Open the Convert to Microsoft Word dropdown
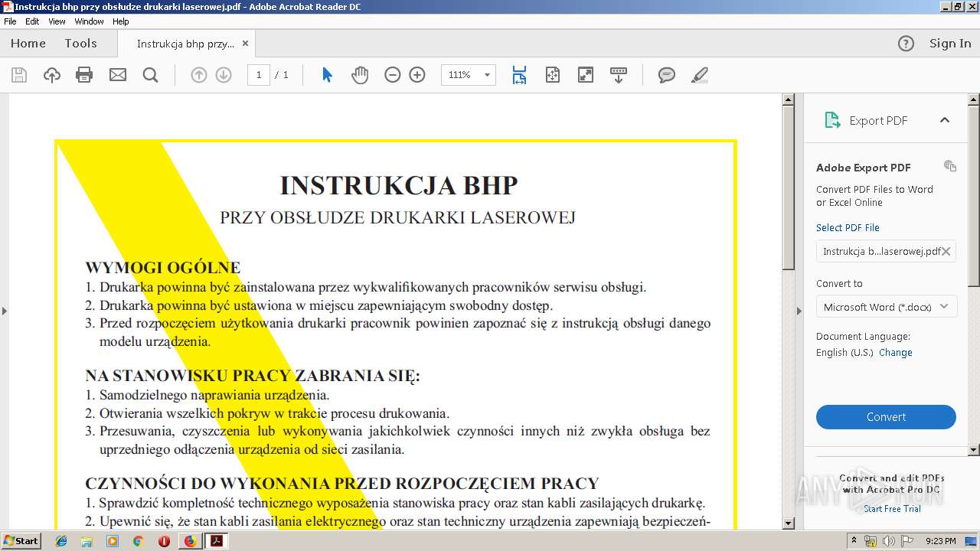Screen dimensions: 980x551 887,307
